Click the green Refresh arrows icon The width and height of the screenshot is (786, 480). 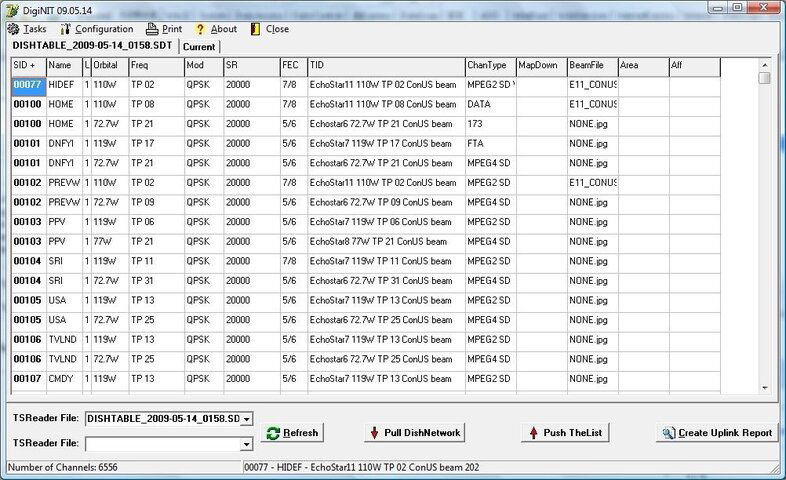pos(273,433)
